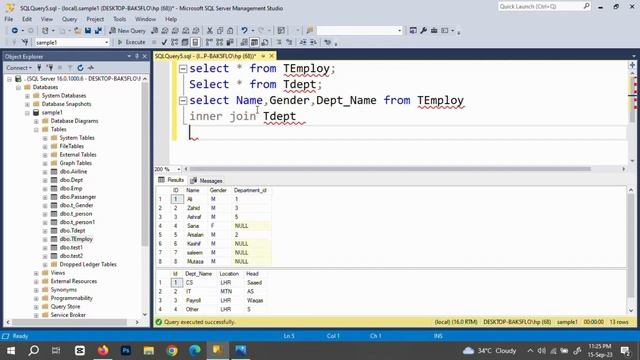Open Photoshop from the taskbar

point(126,350)
